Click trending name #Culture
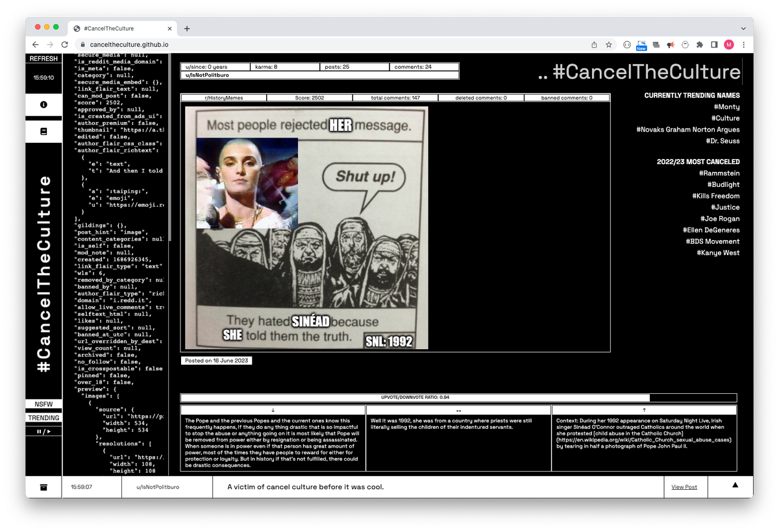Screen dimensions: 779x532 click(x=725, y=118)
